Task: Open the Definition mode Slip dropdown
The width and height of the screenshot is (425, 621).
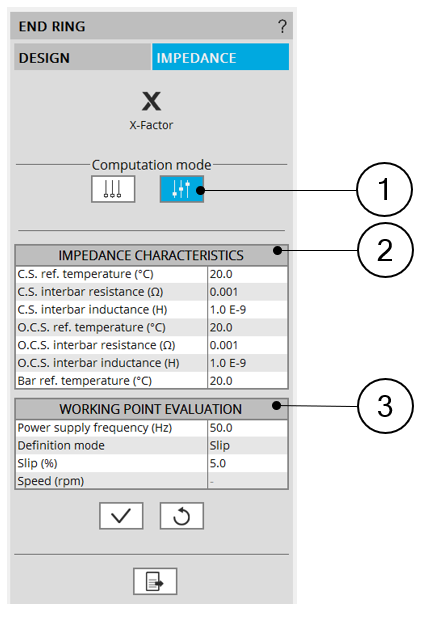Action: pos(248,446)
